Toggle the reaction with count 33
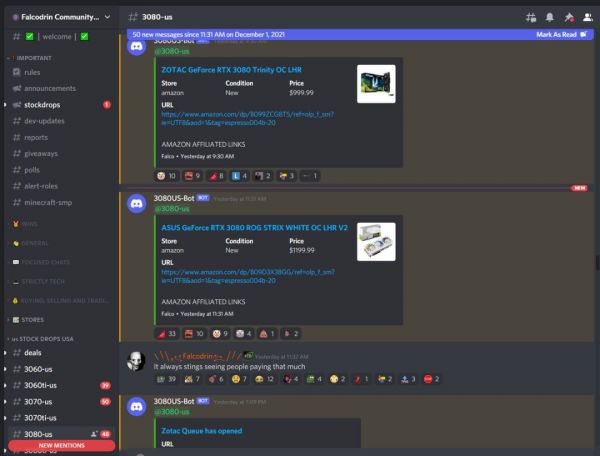This screenshot has width=600, height=456. pyautogui.click(x=166, y=333)
